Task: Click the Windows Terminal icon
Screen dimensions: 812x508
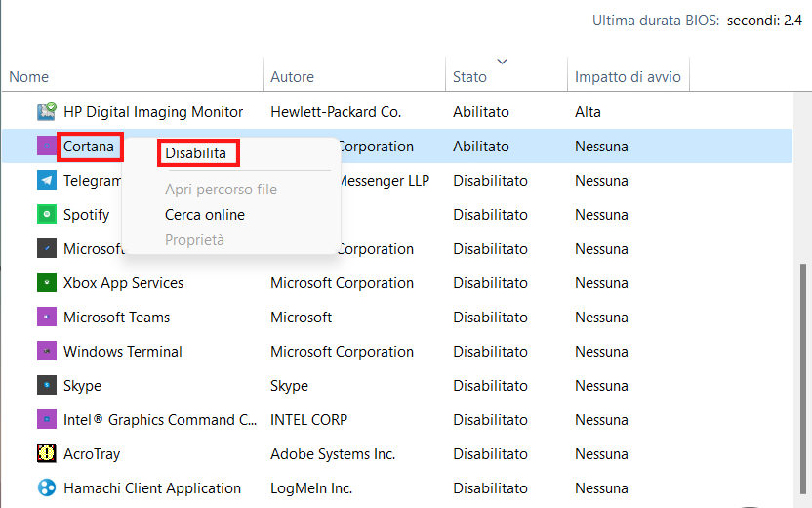Action: tap(47, 352)
